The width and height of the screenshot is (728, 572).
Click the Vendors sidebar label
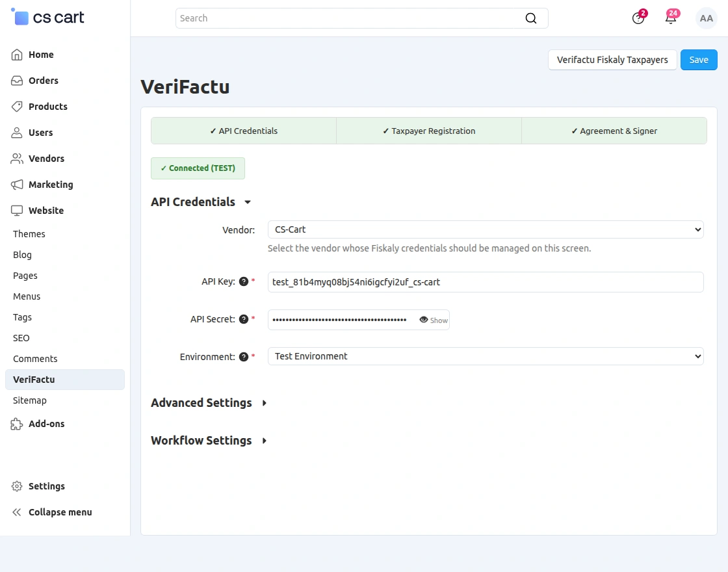pos(46,159)
